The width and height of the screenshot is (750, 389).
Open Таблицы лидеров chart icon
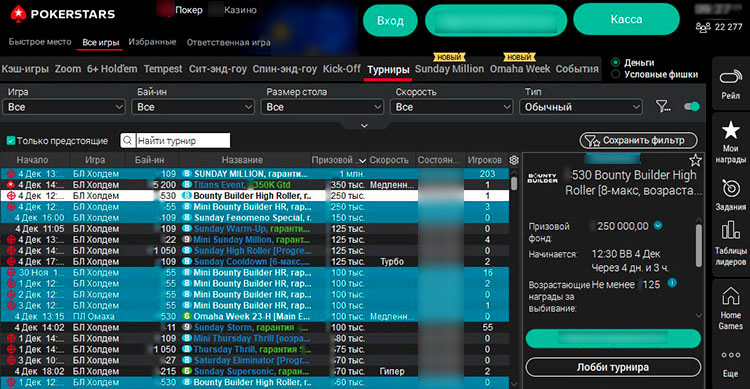(730, 230)
